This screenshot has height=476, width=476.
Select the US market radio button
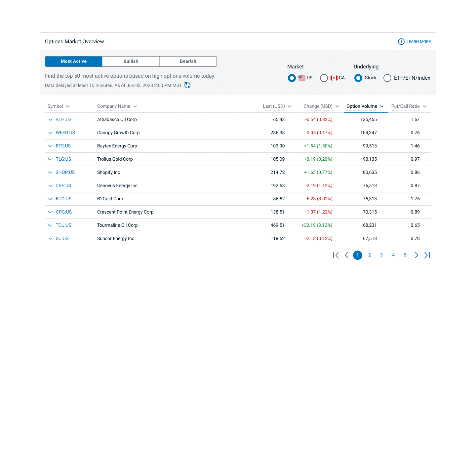tap(292, 78)
